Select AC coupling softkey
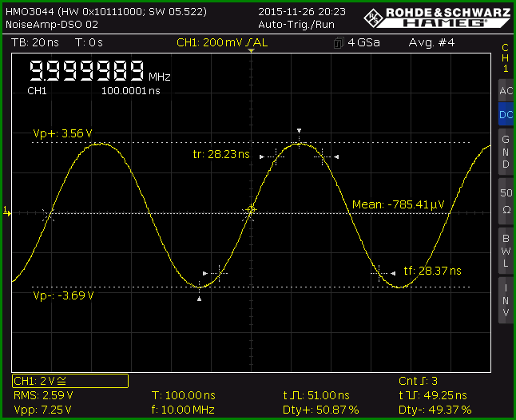516x420 pixels. tap(506, 90)
